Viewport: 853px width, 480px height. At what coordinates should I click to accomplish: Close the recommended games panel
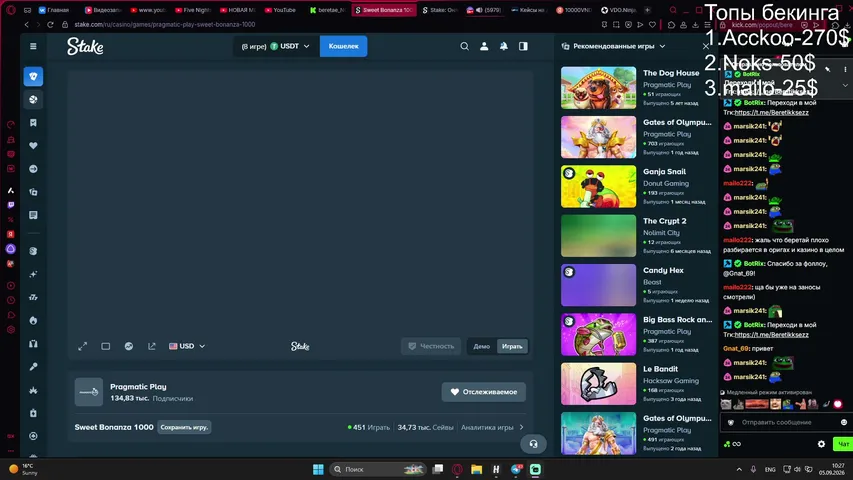(x=706, y=46)
